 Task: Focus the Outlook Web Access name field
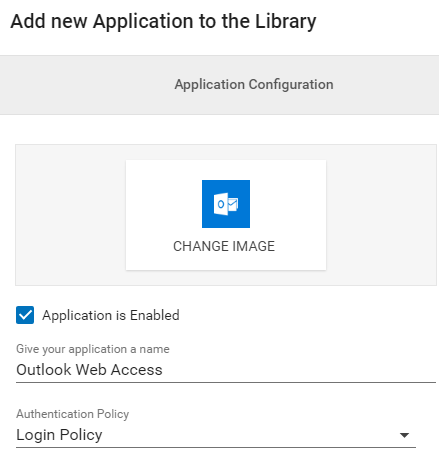point(226,370)
